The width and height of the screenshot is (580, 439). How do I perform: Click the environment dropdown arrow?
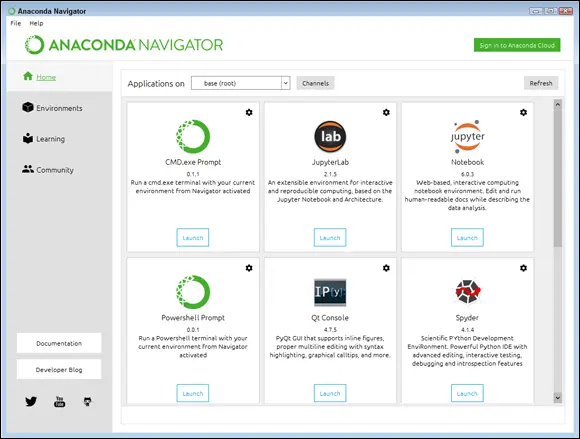point(286,83)
